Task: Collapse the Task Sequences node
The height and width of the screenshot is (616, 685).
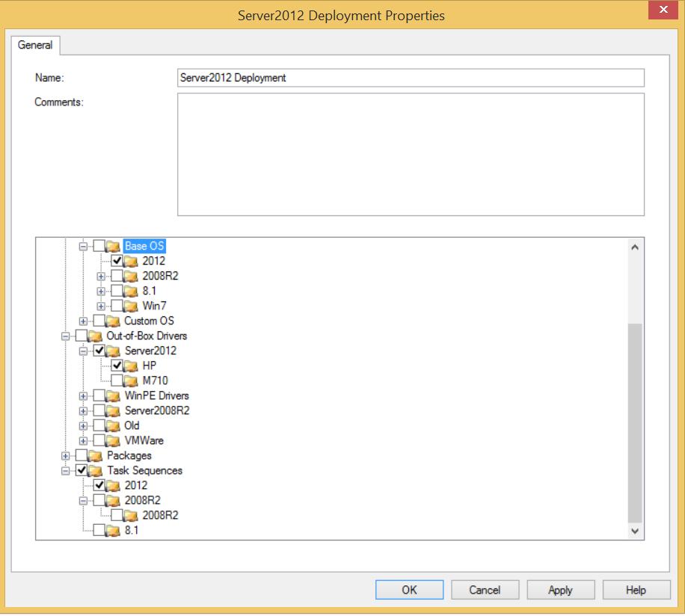Action: [66, 471]
